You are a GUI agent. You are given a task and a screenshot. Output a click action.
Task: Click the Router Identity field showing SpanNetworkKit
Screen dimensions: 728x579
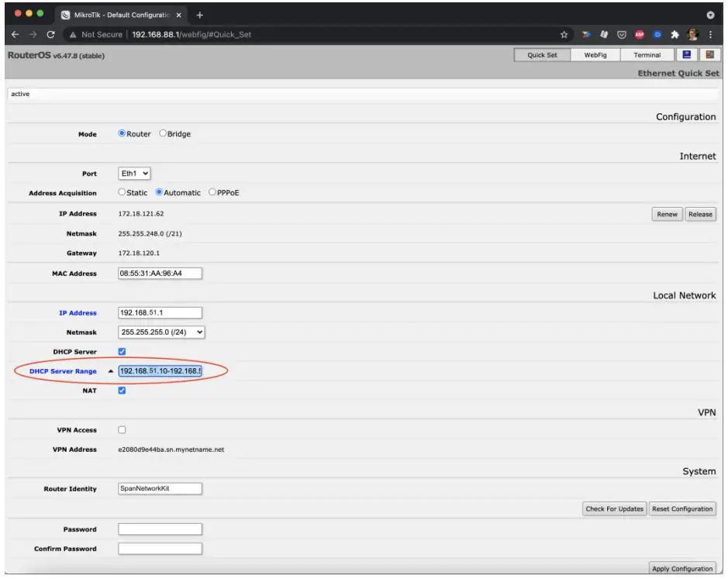159,488
